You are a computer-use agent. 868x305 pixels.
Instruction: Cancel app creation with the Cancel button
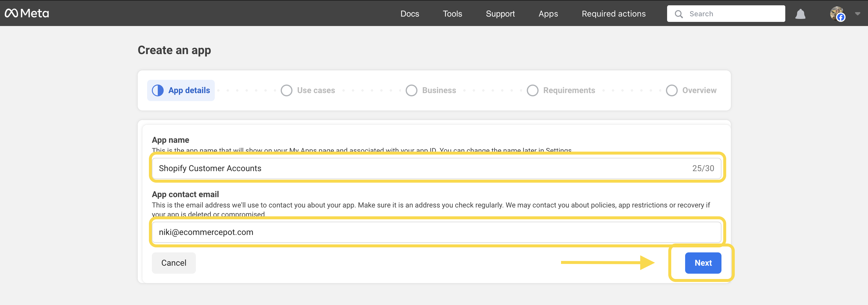[x=173, y=263]
